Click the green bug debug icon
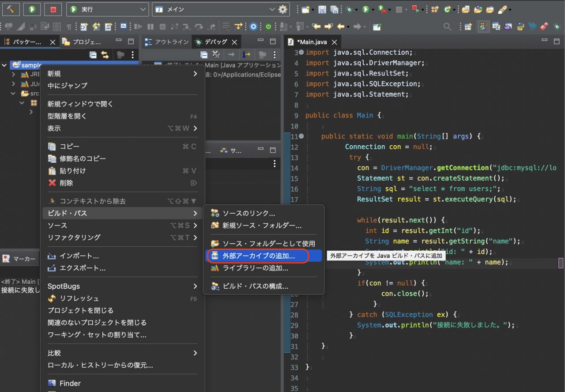This screenshot has width=565, height=392. 350,9
